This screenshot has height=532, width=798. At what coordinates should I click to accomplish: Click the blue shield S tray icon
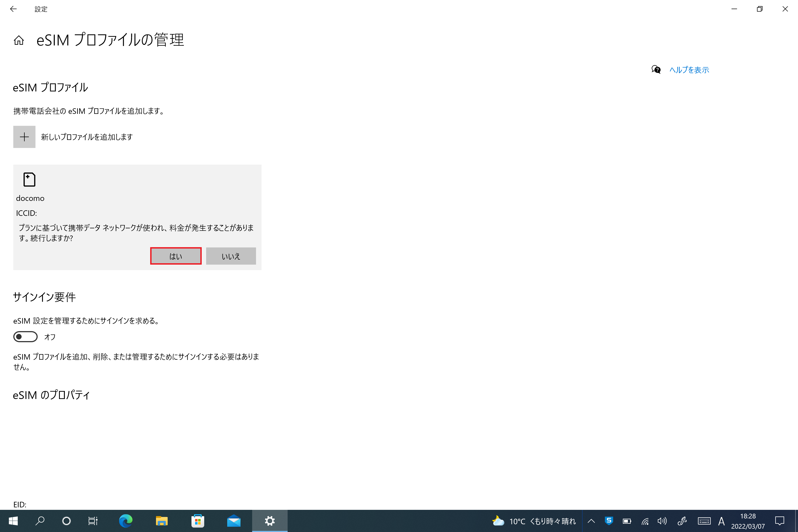[609, 520]
